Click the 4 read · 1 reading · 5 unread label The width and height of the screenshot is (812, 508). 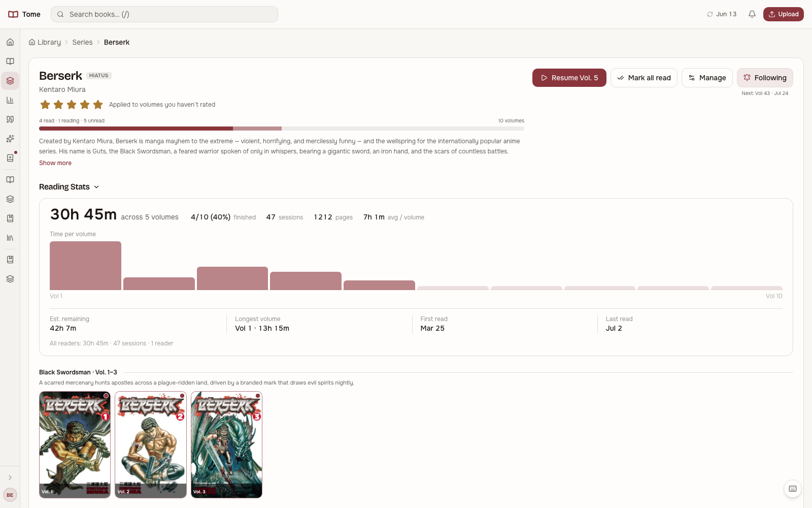tap(72, 121)
